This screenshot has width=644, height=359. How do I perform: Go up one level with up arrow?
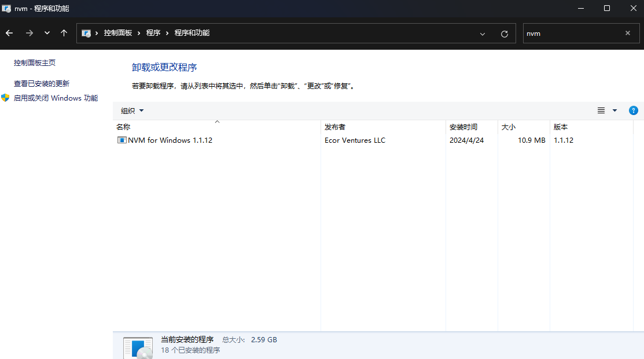click(64, 33)
